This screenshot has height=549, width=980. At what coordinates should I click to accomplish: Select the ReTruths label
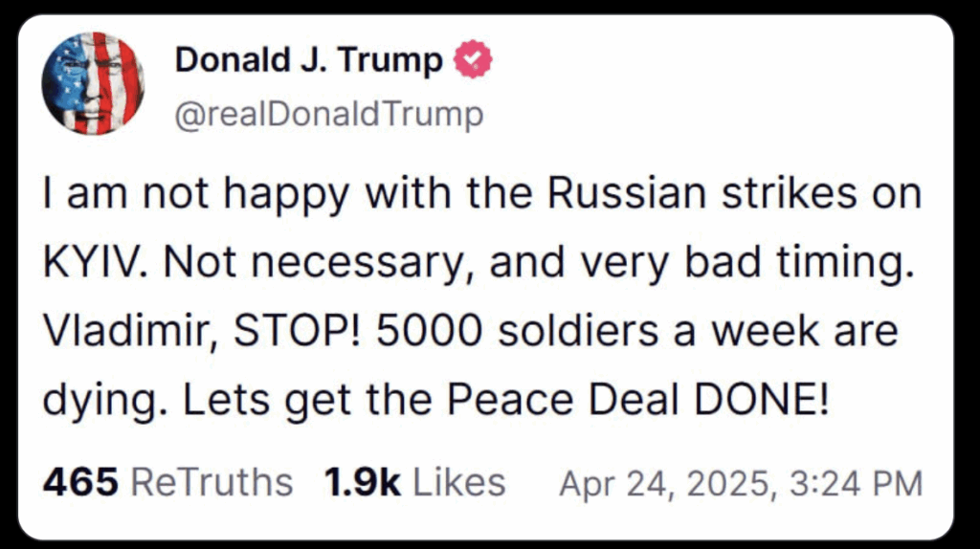tap(211, 483)
